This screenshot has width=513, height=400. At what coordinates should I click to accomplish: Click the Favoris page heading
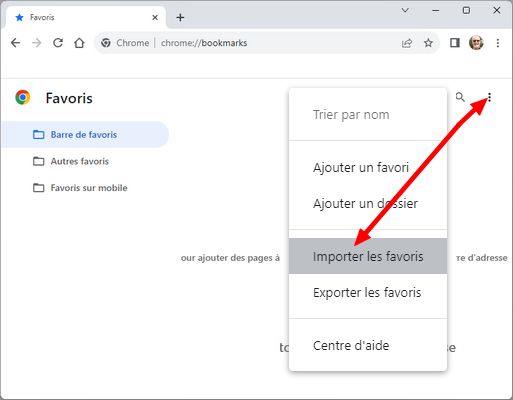[x=69, y=98]
